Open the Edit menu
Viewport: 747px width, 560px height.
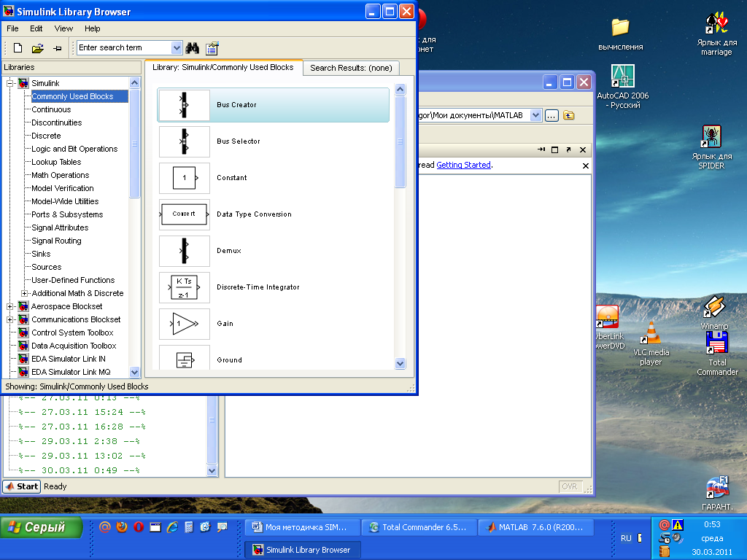click(36, 28)
